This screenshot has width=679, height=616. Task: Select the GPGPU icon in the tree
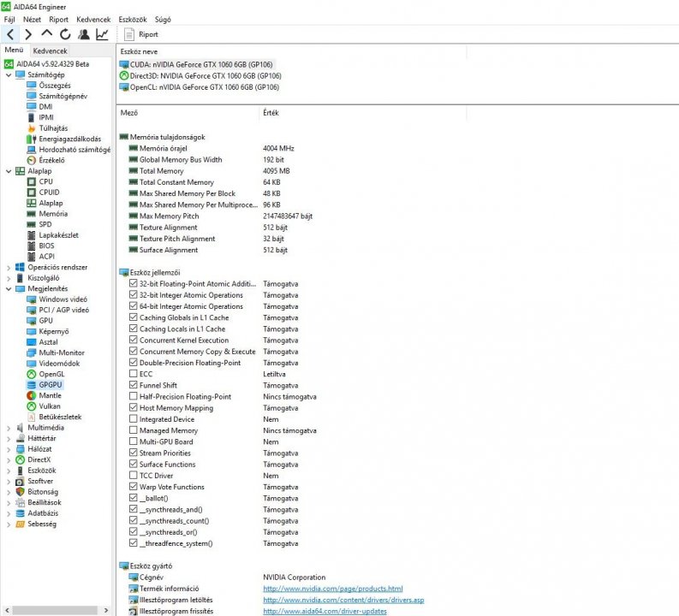[31, 385]
